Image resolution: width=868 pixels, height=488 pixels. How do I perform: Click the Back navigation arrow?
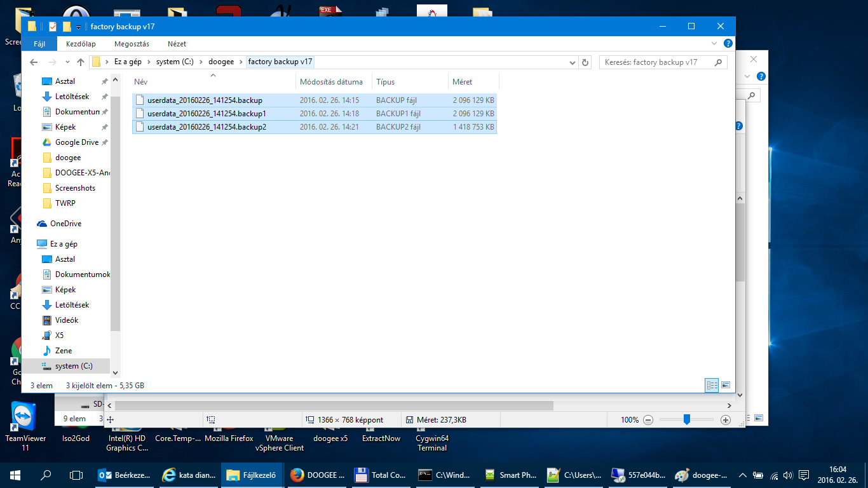tap(34, 62)
